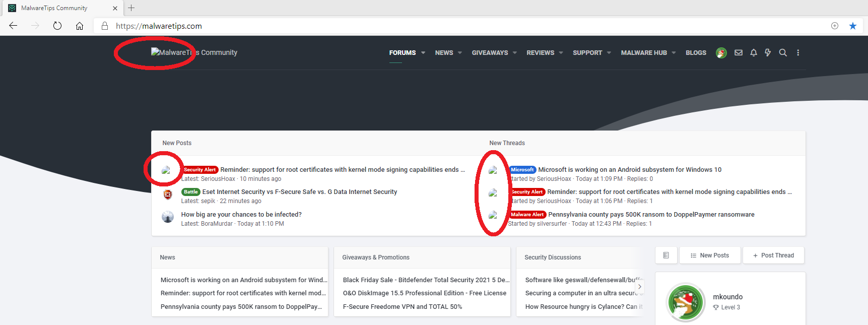Click the Post Thread button
The image size is (868, 325).
(x=773, y=255)
